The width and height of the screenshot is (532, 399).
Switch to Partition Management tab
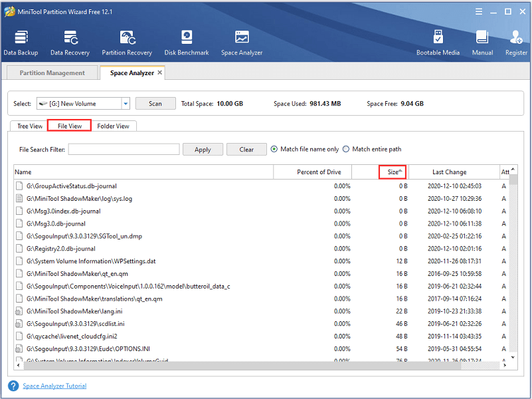coord(52,73)
